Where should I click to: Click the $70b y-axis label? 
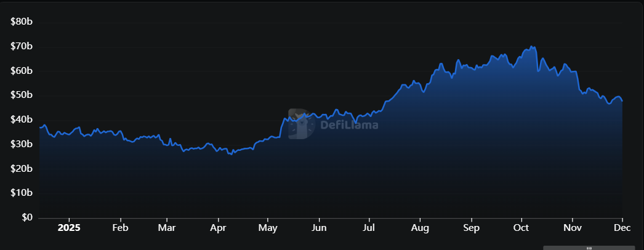tap(21, 46)
